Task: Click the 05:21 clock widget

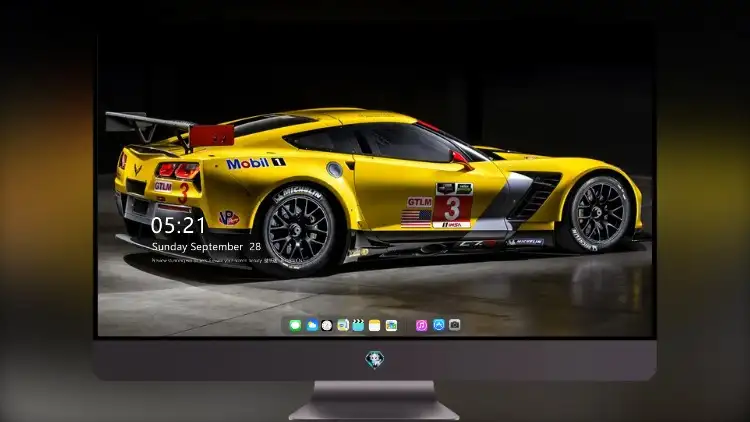Action: [178, 225]
